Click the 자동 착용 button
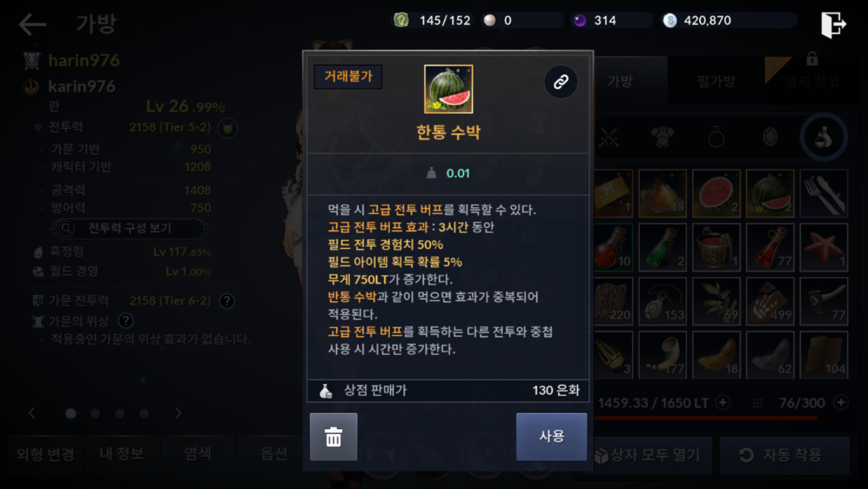868x489 pixels. [x=785, y=455]
